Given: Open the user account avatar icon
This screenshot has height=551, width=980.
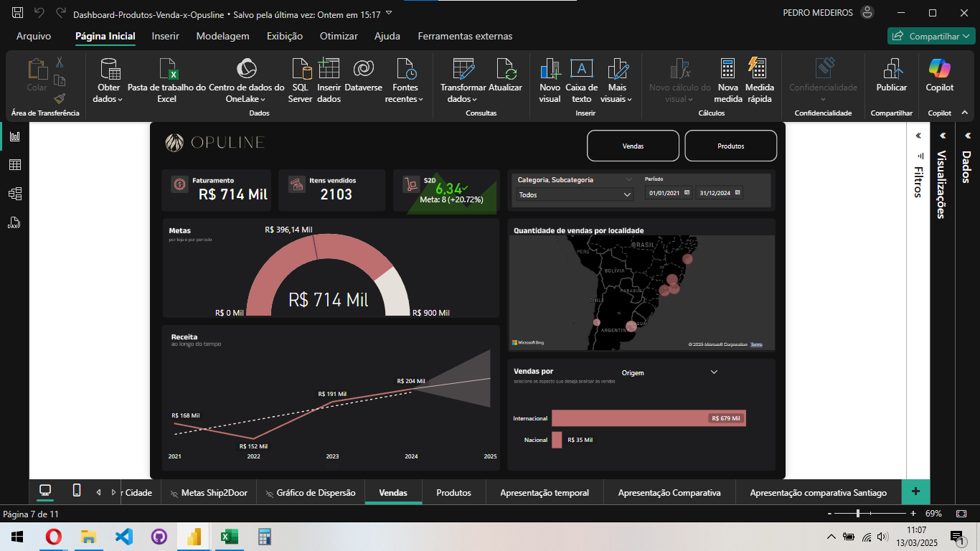Looking at the screenshot, I should [x=867, y=13].
